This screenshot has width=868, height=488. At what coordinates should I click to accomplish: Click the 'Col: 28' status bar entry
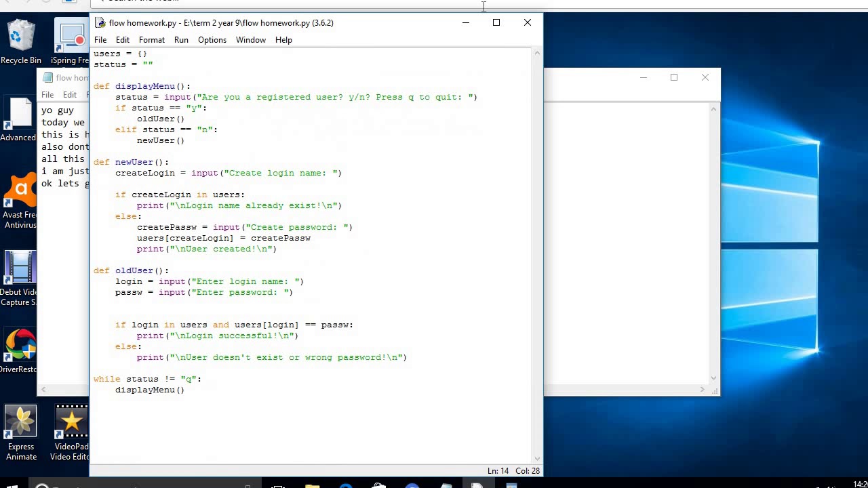coord(528,471)
